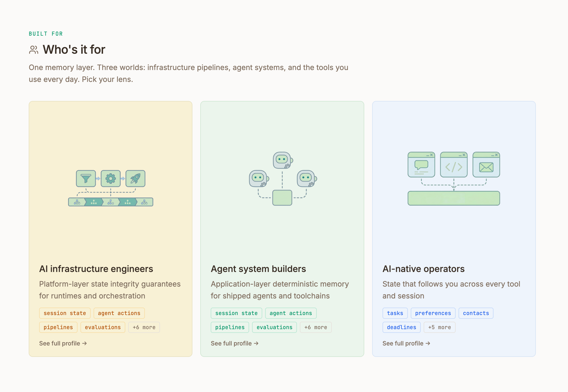
Task: Click the green memory bar in the operators illustration
Action: click(454, 198)
